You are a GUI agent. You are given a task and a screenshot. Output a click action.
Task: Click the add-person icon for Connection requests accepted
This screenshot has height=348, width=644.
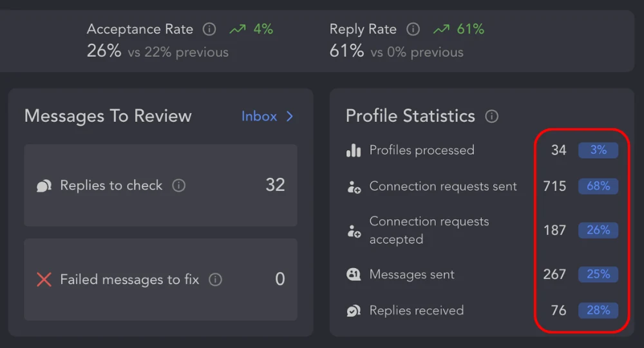pyautogui.click(x=354, y=231)
